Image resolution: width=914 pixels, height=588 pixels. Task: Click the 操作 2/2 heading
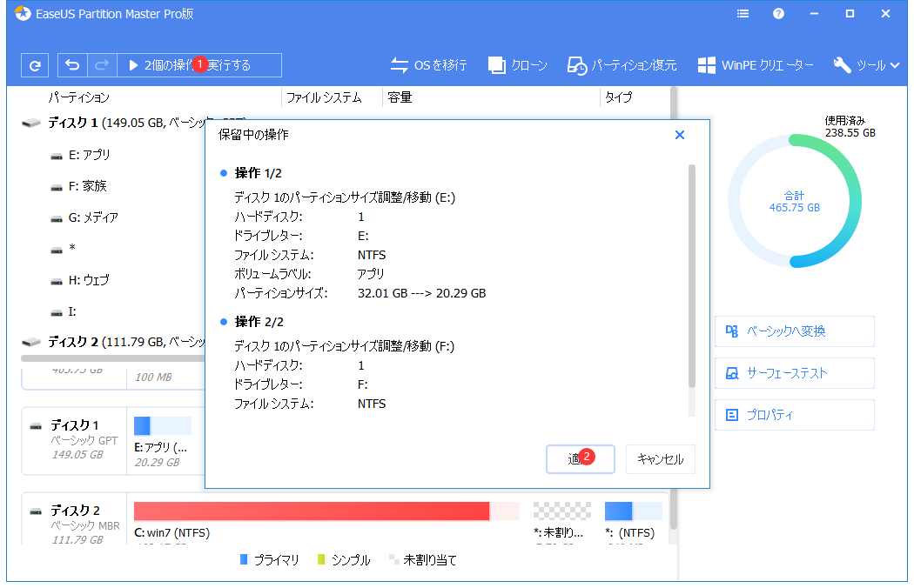(259, 322)
